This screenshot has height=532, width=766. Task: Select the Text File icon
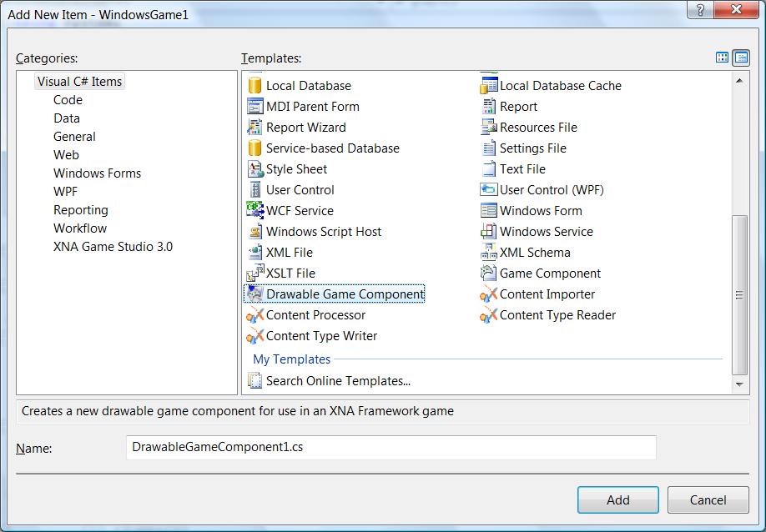click(x=488, y=169)
